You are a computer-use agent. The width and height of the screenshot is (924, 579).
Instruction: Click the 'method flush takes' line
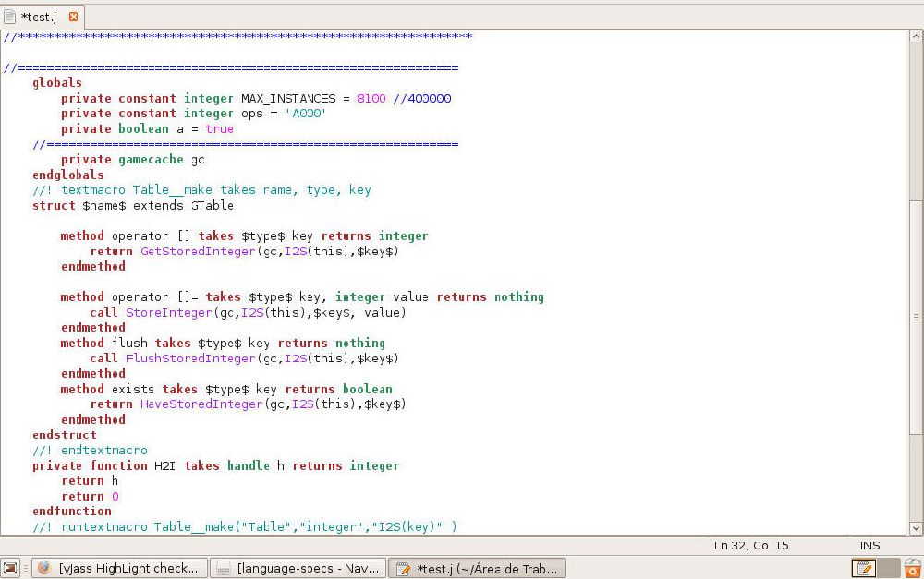223,344
